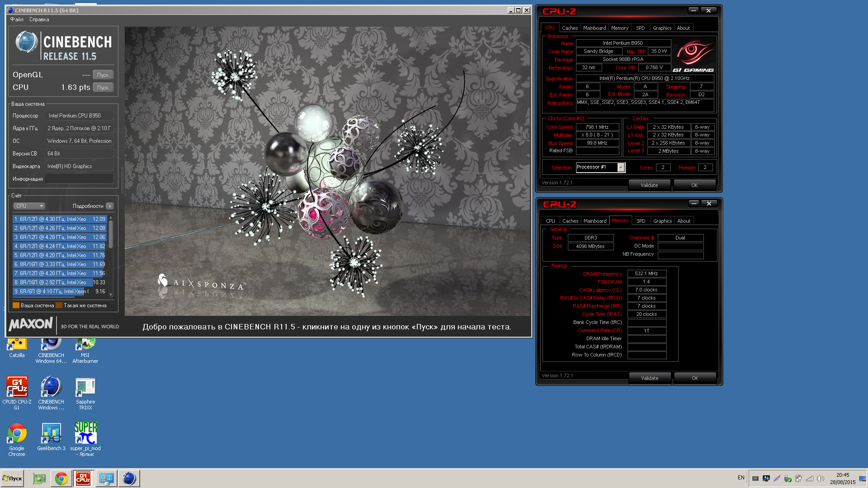
Task: Switch to CPU-Z G1 taskbar button
Action: tap(83, 479)
